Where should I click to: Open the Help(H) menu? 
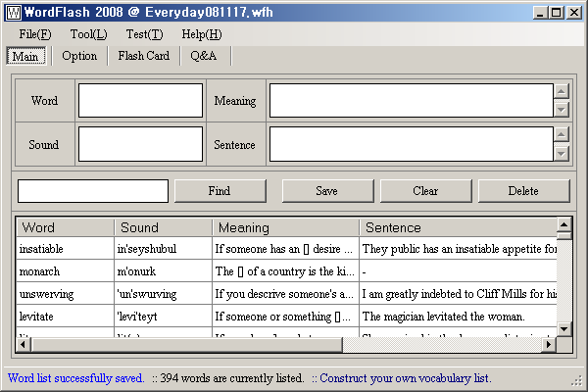201,34
